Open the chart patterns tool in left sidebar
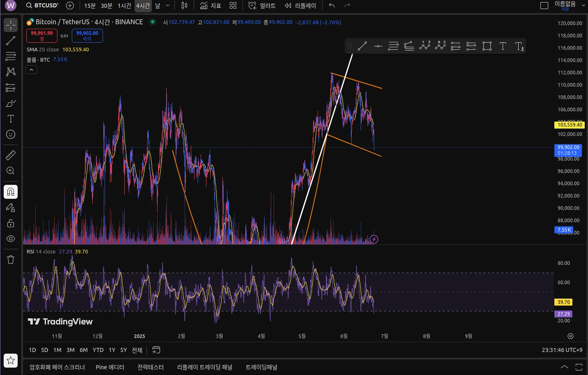Viewport: 588px width, 375px height. point(11,72)
